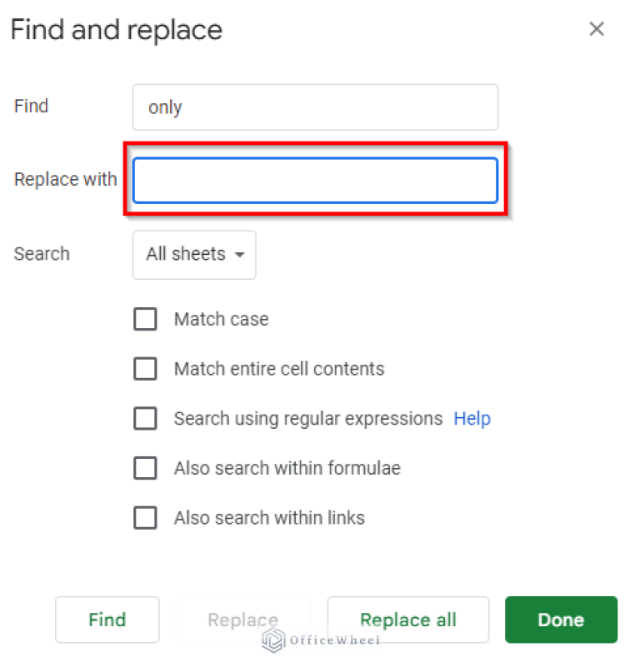Viewport: 640px width, 672px height.
Task: Click the green Done button
Action: [x=561, y=620]
